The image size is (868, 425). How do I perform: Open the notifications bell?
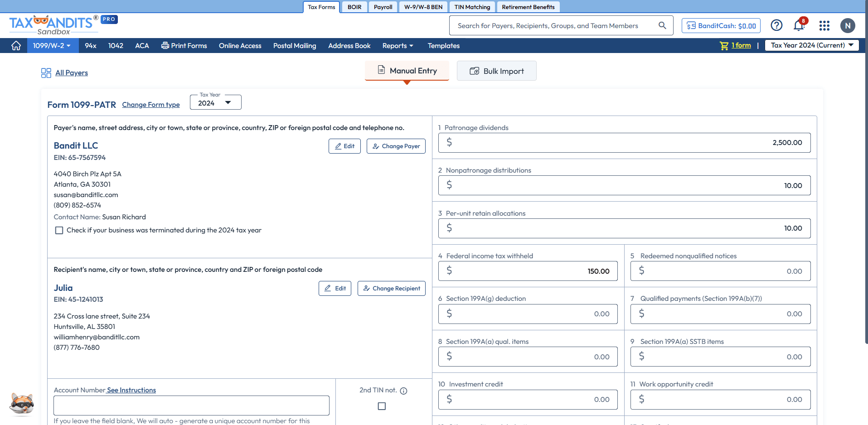[x=798, y=26]
